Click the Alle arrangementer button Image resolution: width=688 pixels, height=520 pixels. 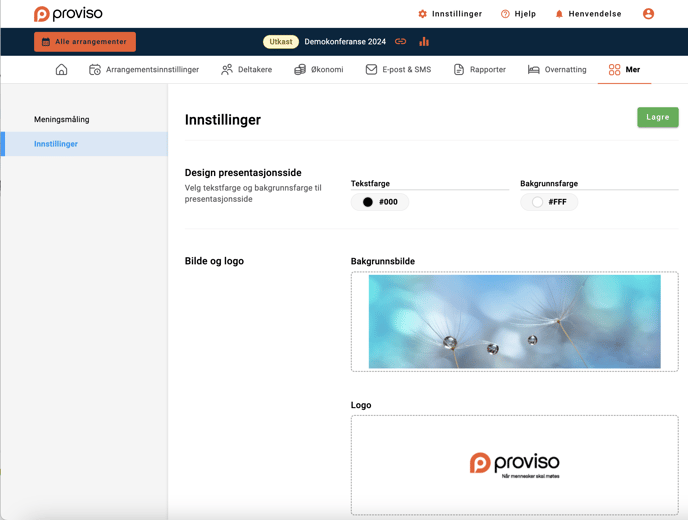[85, 42]
